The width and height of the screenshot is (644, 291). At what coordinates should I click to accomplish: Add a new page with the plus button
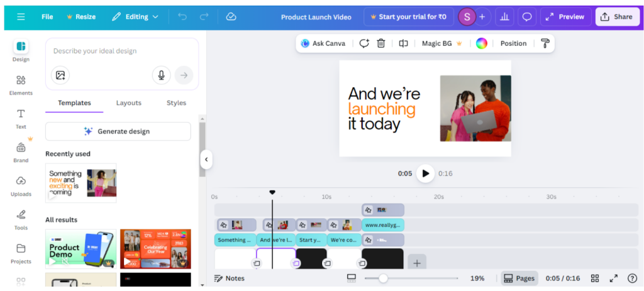417,263
